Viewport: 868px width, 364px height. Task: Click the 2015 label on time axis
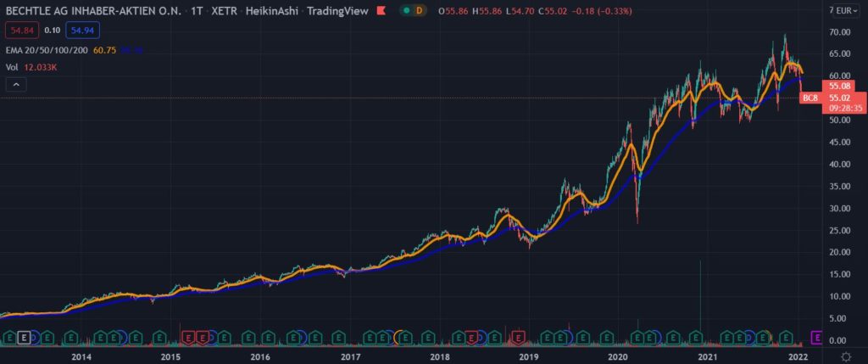[x=170, y=356]
